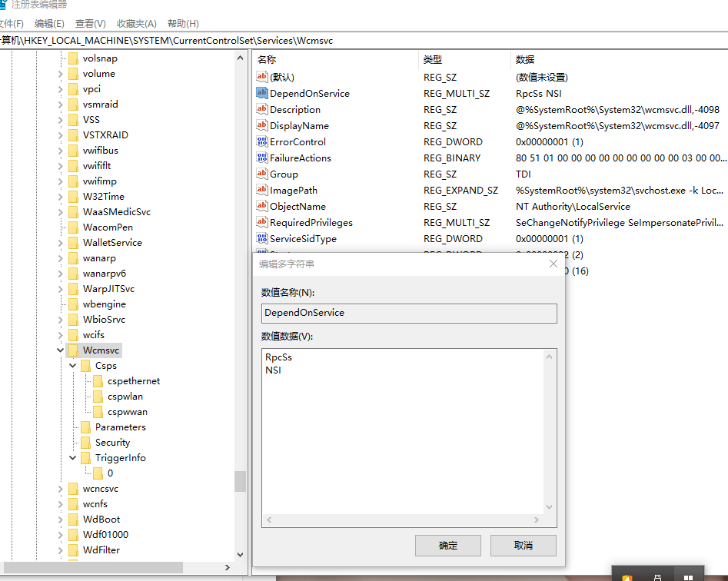The height and width of the screenshot is (581, 728).
Task: Click the tree vertical scrollbar thumb
Action: click(x=240, y=481)
